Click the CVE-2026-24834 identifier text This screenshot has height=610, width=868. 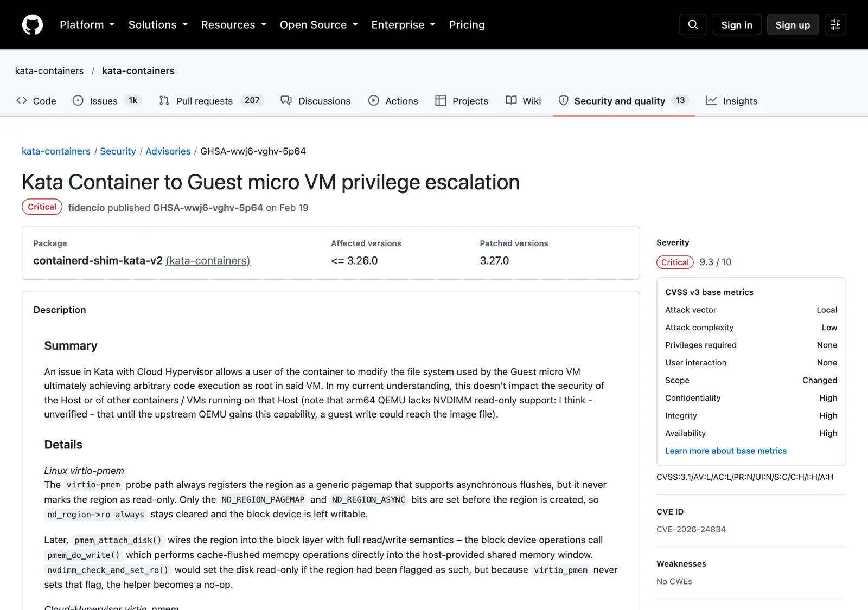pyautogui.click(x=691, y=530)
